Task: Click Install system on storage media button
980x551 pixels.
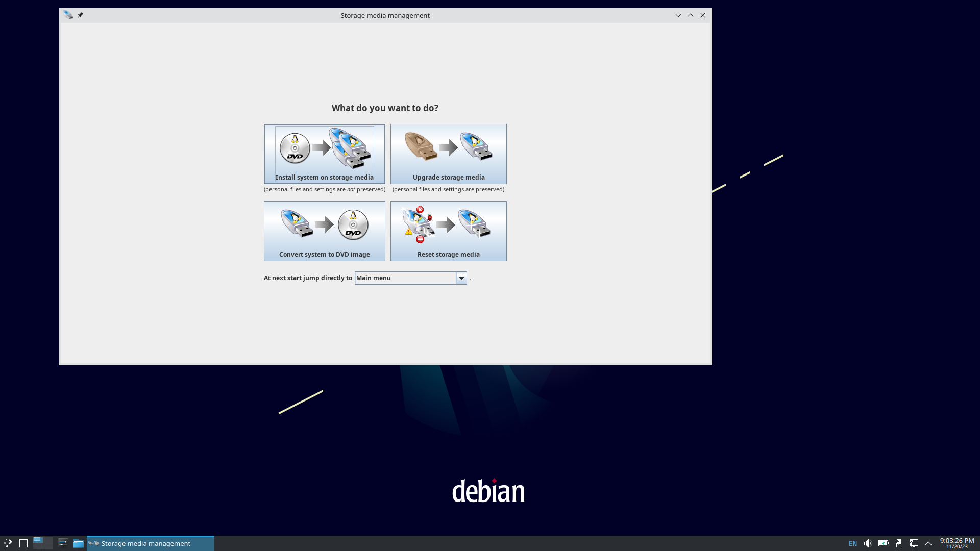Action: 324,154
